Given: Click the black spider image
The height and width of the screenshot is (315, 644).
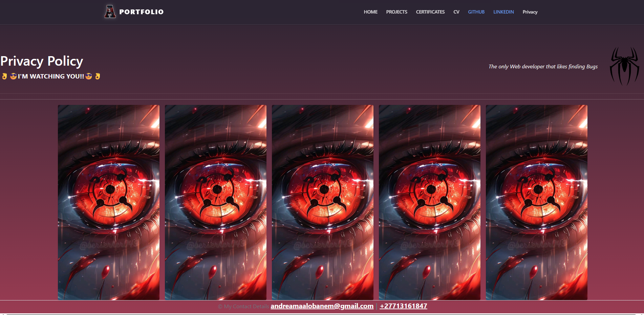Looking at the screenshot, I should 624,66.
